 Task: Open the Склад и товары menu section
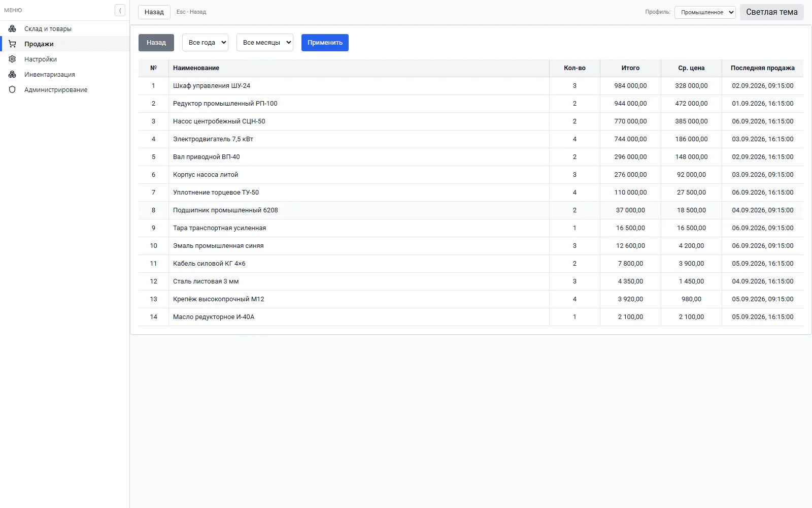click(64, 28)
